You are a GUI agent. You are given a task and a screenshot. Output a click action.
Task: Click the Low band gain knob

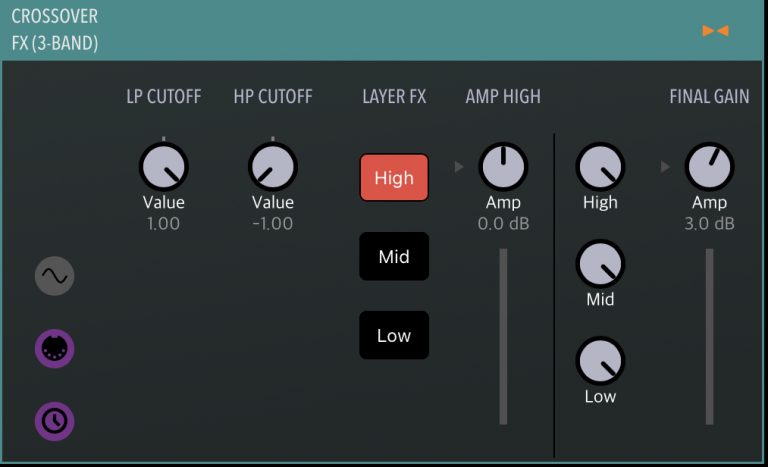(600, 361)
